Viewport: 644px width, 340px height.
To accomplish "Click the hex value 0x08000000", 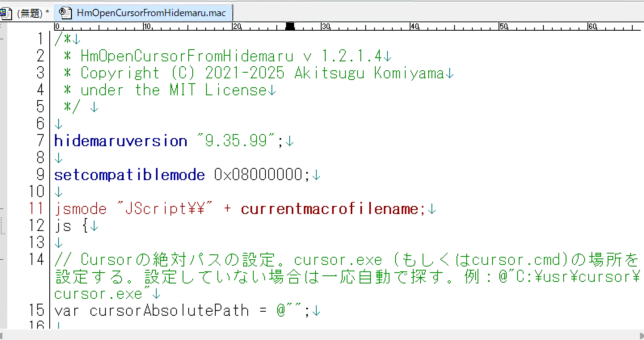I will [258, 175].
